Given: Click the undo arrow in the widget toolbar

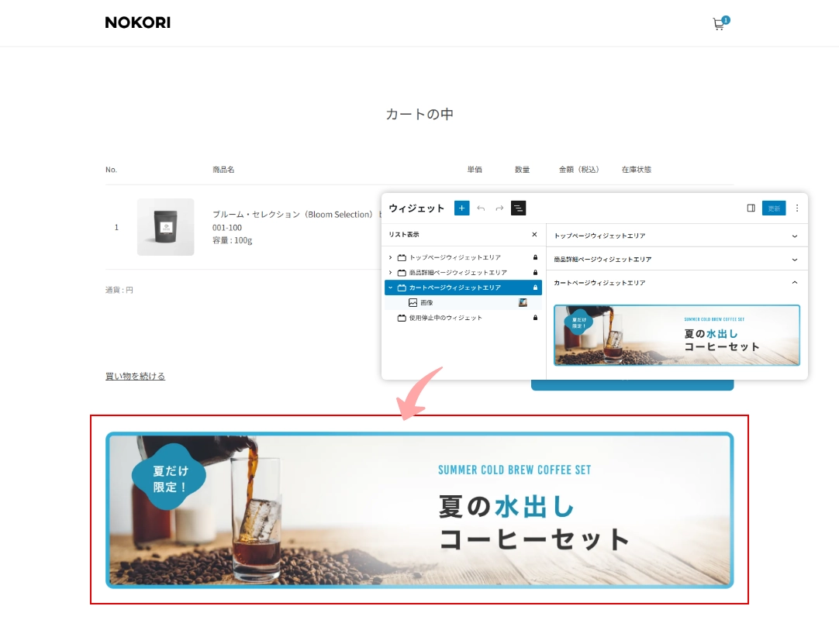Looking at the screenshot, I should 481,208.
